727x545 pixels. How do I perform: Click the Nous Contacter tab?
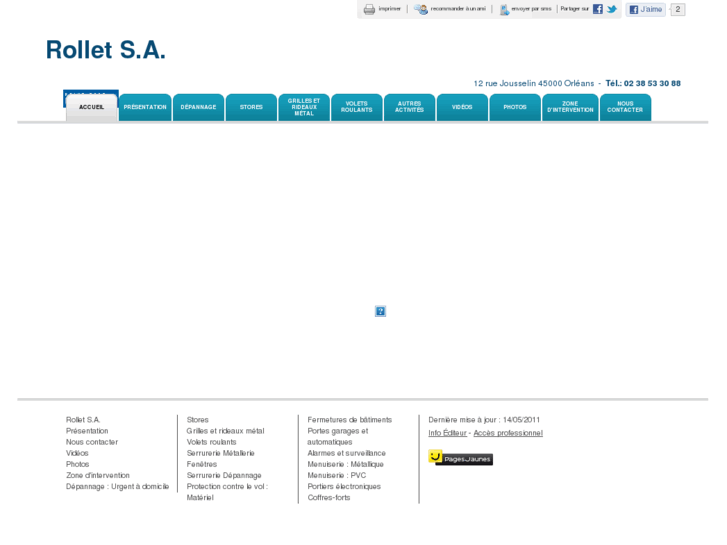click(625, 107)
